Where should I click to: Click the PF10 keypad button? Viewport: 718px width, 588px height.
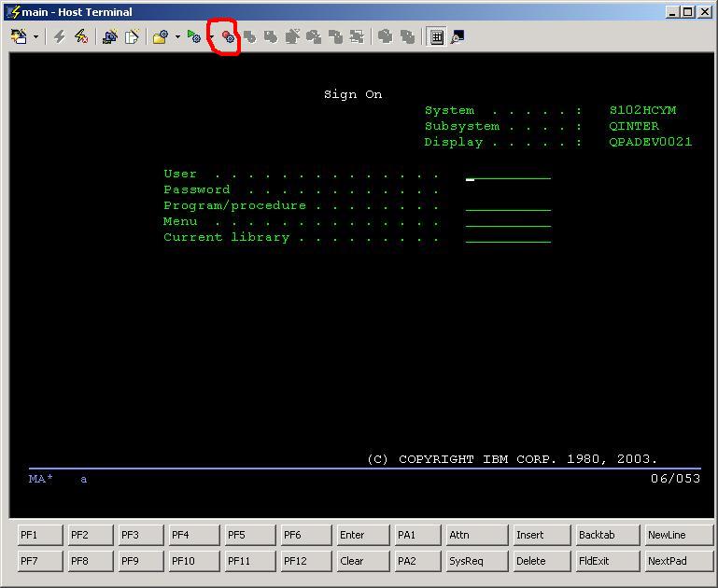click(193, 561)
